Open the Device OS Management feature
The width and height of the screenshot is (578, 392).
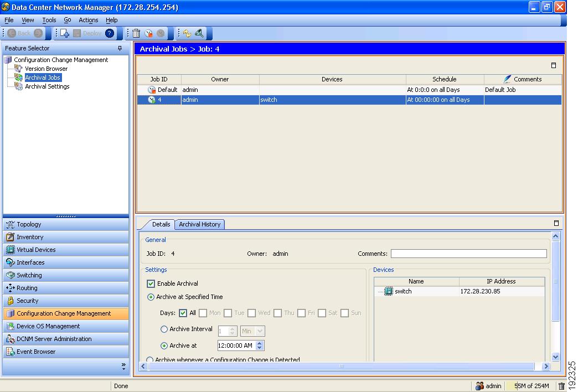[x=48, y=326]
